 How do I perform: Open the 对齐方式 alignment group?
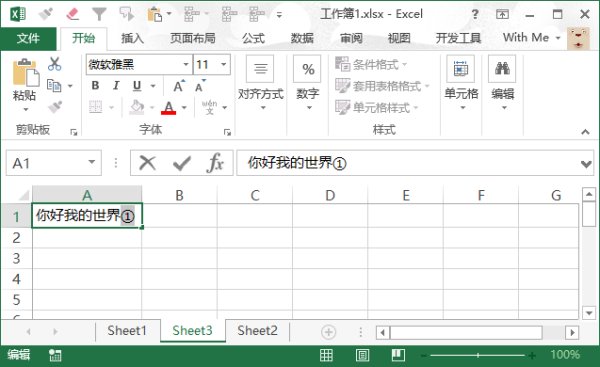coord(261,83)
